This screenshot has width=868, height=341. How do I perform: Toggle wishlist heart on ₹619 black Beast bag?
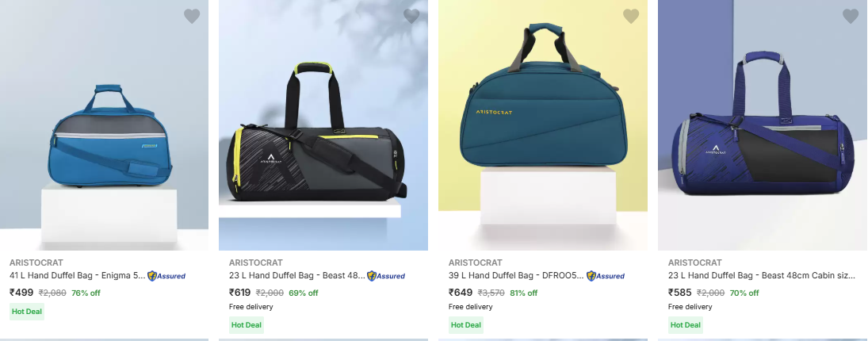point(411,16)
